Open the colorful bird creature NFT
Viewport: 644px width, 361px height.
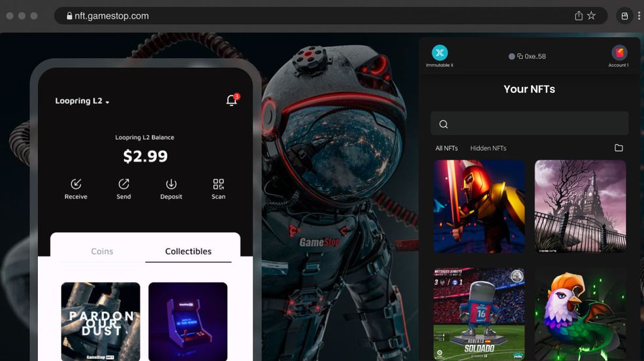coord(581,315)
